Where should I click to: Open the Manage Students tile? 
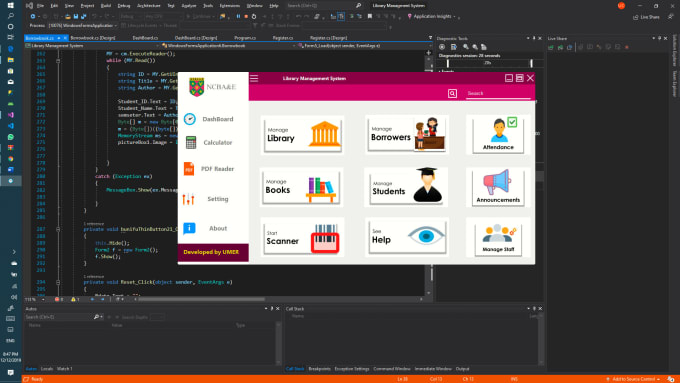coord(407,187)
